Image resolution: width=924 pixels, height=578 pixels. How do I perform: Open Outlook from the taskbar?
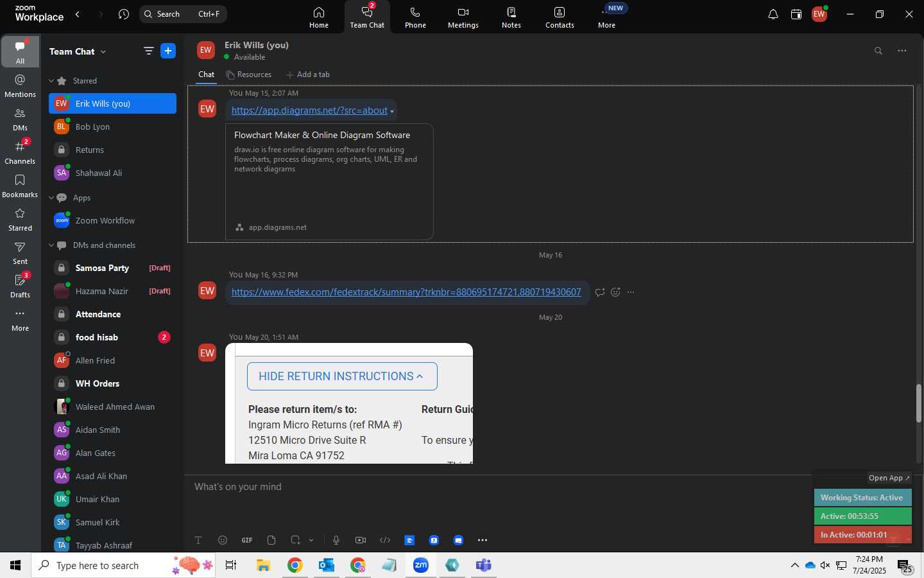pos(327,565)
